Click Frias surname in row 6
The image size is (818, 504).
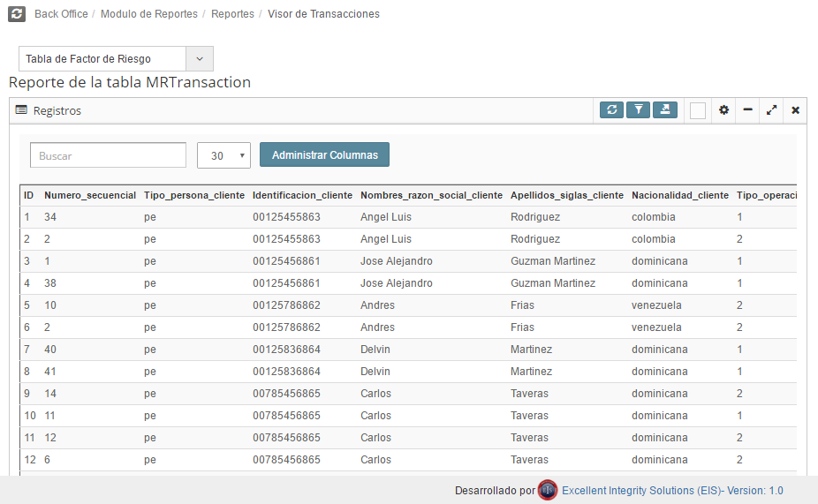tap(522, 327)
